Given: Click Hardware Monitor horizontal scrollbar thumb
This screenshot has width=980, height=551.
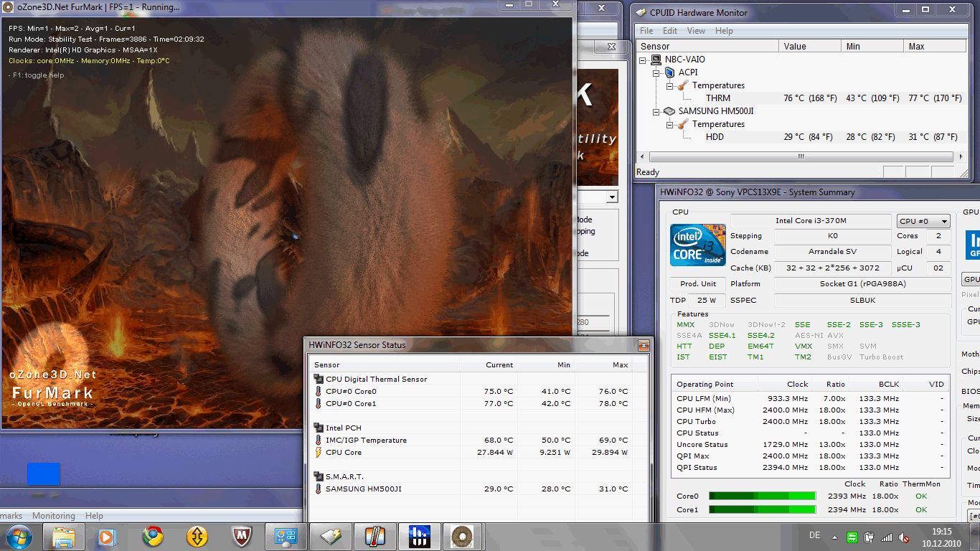Looking at the screenshot, I should click(801, 156).
